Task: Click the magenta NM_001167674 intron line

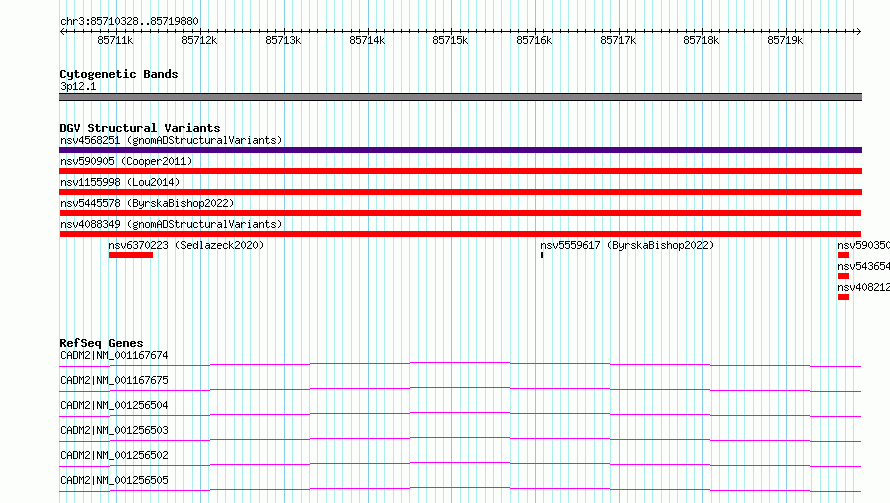Action: (x=460, y=364)
